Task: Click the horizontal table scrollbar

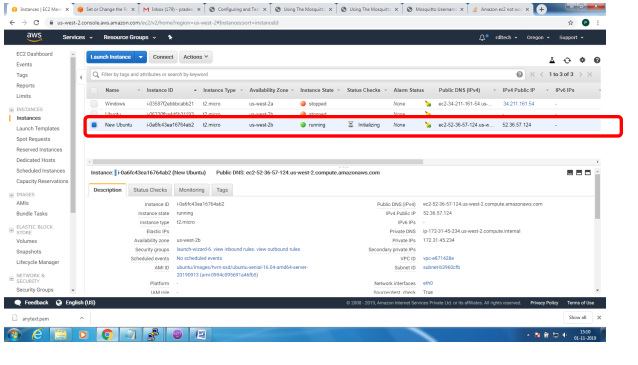Action: 258,162
